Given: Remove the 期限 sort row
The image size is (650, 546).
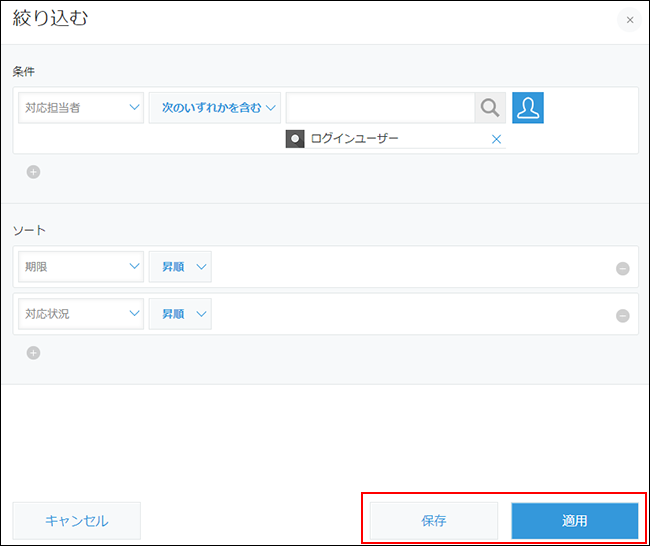Looking at the screenshot, I should coord(622,268).
